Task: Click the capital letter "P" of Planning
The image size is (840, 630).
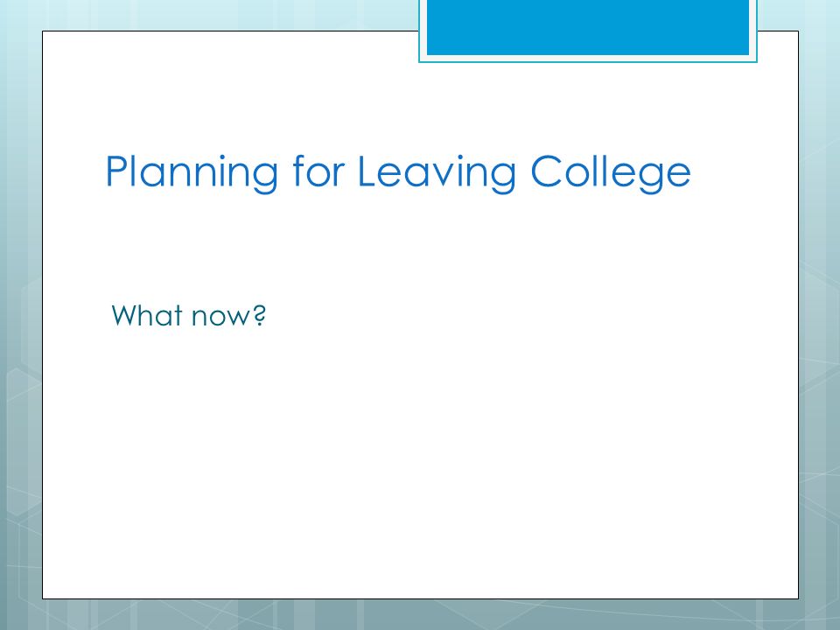Action: pyautogui.click(x=116, y=171)
